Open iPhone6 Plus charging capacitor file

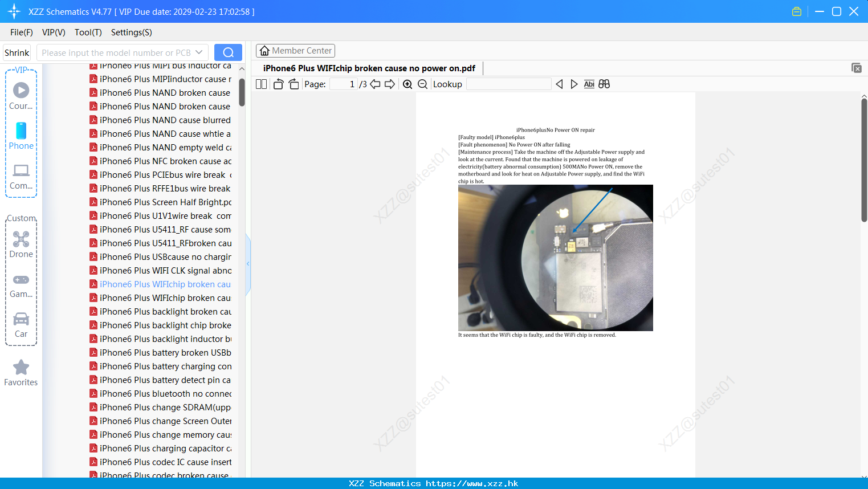[166, 449]
